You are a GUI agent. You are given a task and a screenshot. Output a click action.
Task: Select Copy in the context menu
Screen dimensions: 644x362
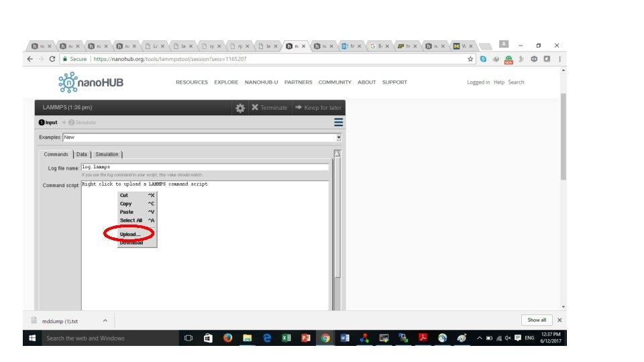[137, 204]
